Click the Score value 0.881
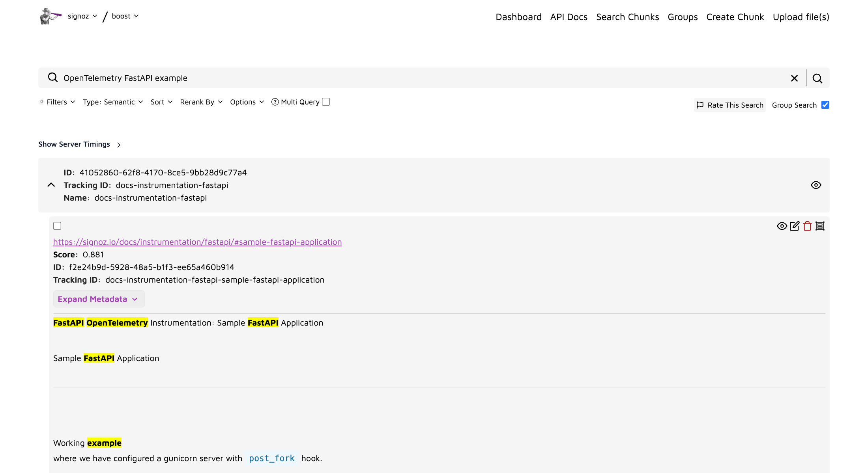 click(x=93, y=255)
